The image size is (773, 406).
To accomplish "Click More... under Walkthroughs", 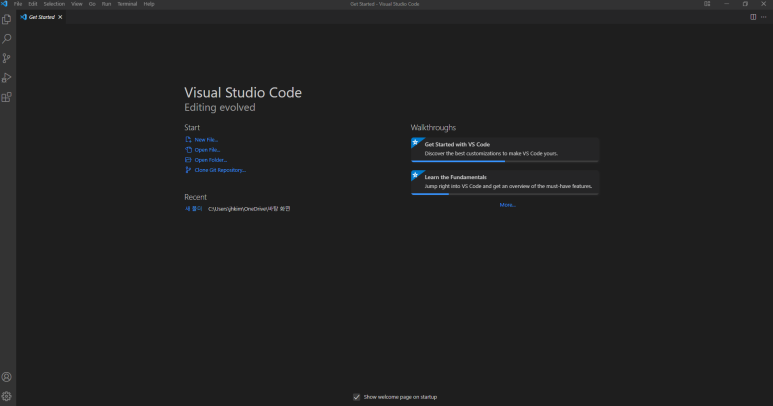I will click(x=507, y=205).
